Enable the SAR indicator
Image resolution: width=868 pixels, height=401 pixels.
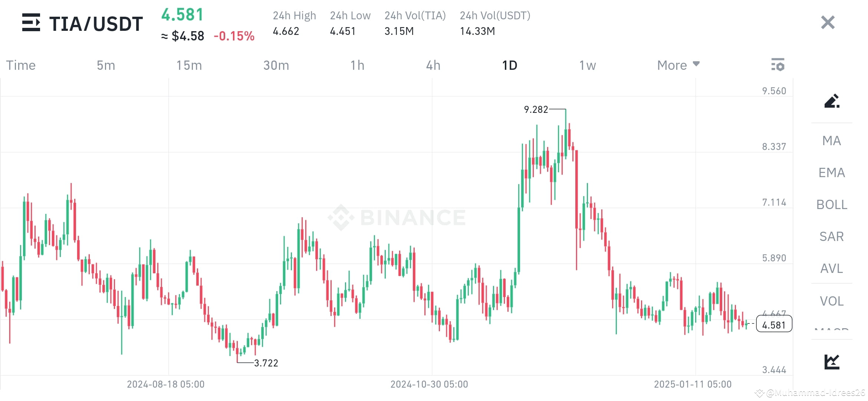click(x=832, y=237)
